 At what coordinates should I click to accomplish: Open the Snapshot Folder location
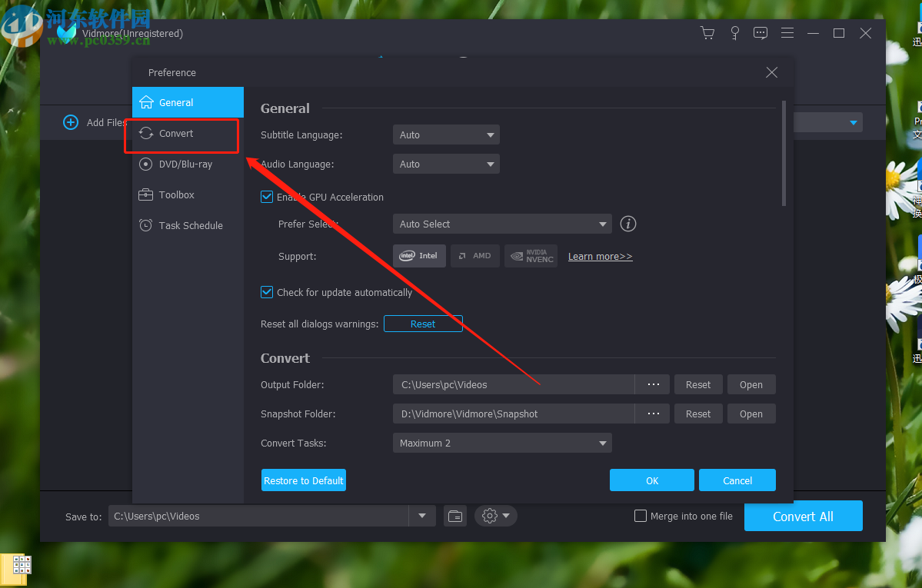click(751, 414)
